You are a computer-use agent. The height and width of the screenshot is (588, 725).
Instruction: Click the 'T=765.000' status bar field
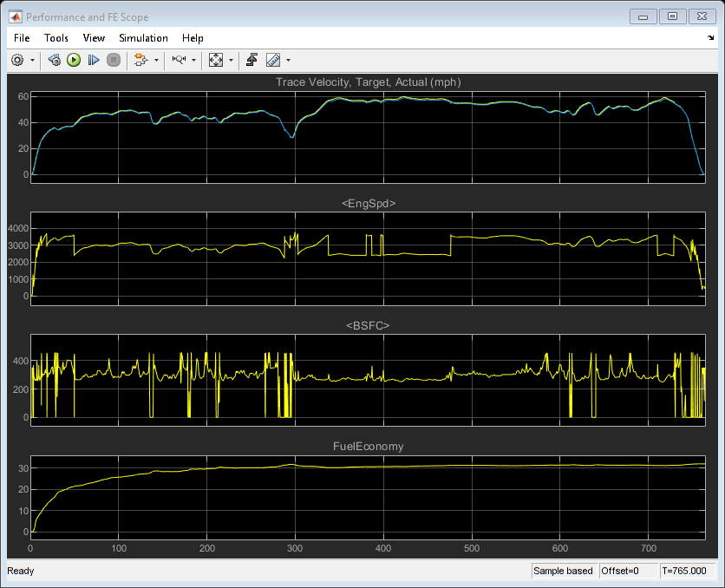(x=688, y=571)
